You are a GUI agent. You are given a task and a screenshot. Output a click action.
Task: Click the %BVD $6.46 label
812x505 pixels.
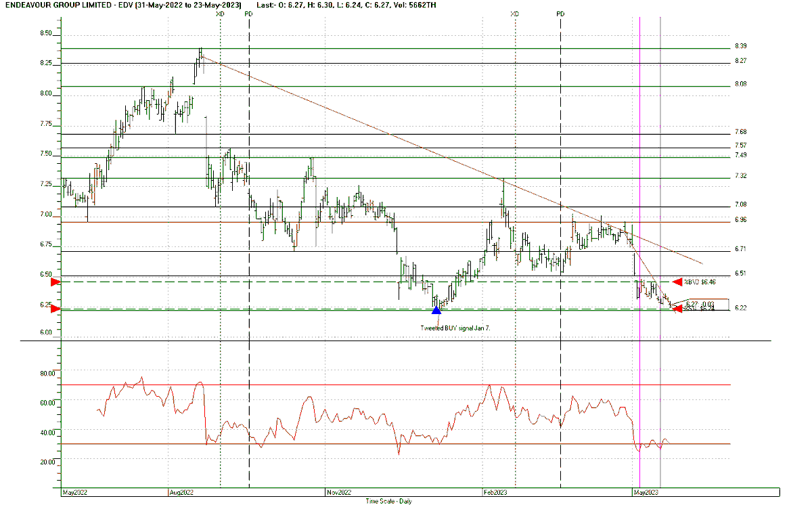[x=700, y=282]
